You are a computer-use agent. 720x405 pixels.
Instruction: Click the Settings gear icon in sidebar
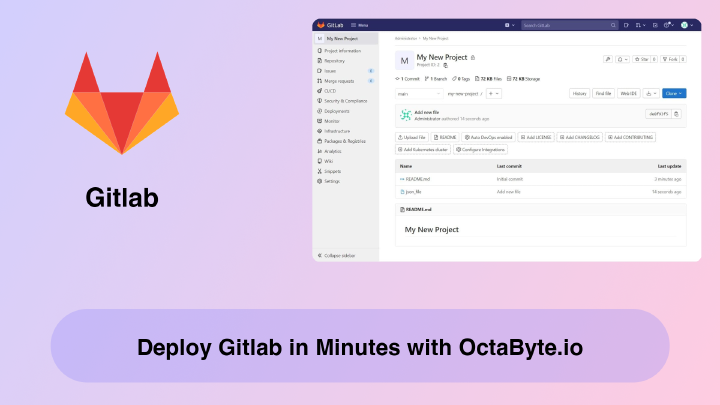(320, 181)
